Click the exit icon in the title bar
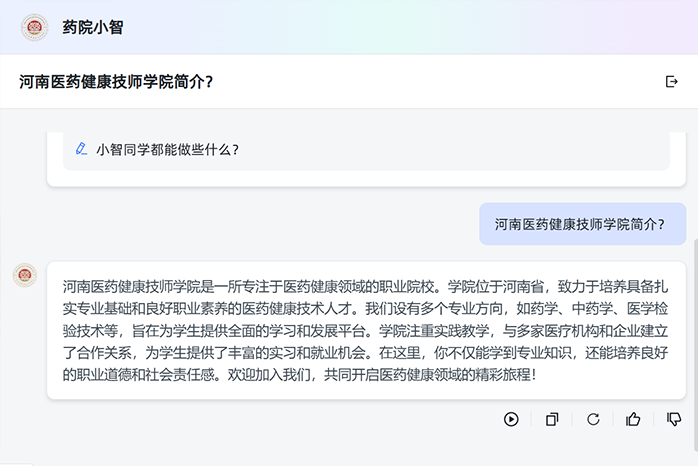This screenshot has width=698, height=466. tap(671, 82)
